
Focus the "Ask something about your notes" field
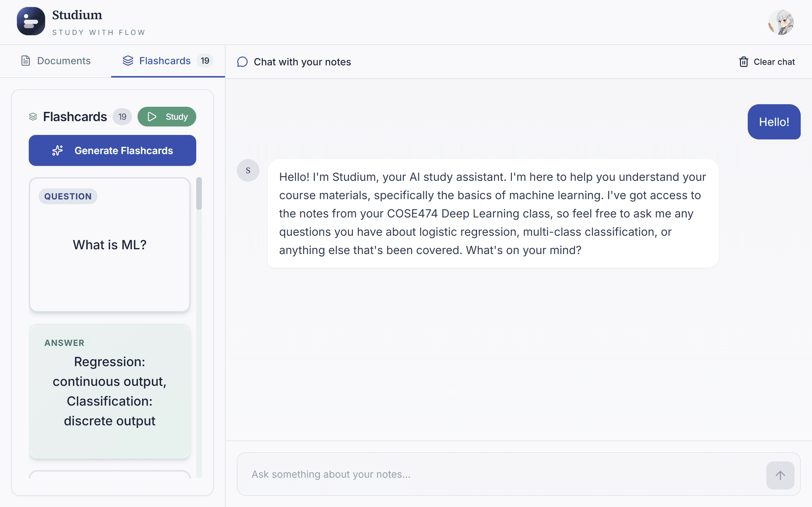coord(500,474)
